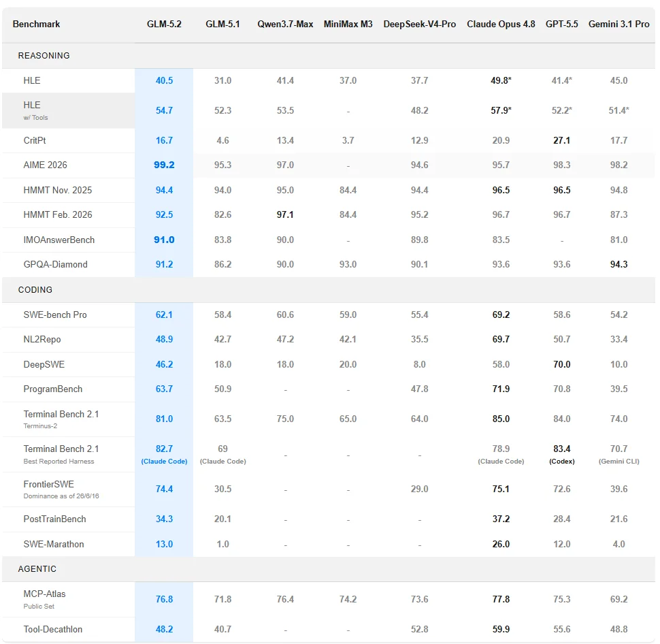The height and width of the screenshot is (644, 660).
Task: Click the MiniMax M3 column header
Action: click(x=348, y=24)
